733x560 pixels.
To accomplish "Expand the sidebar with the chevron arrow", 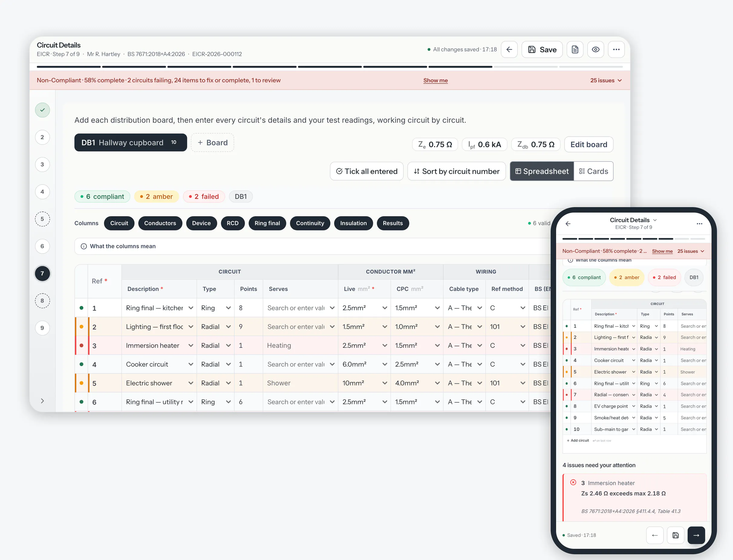I will pos(42,401).
